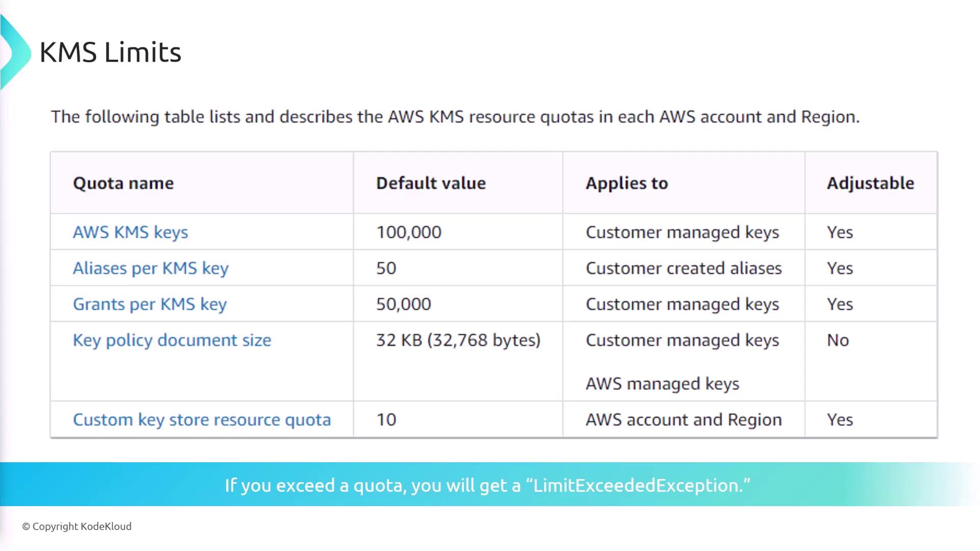Click the 50,000 grants value cell

click(403, 304)
